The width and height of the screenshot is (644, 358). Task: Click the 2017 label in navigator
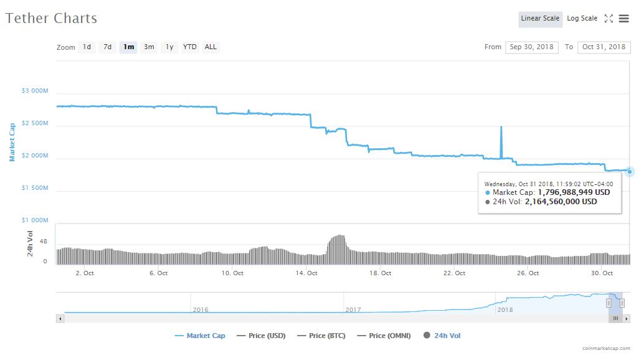click(353, 310)
